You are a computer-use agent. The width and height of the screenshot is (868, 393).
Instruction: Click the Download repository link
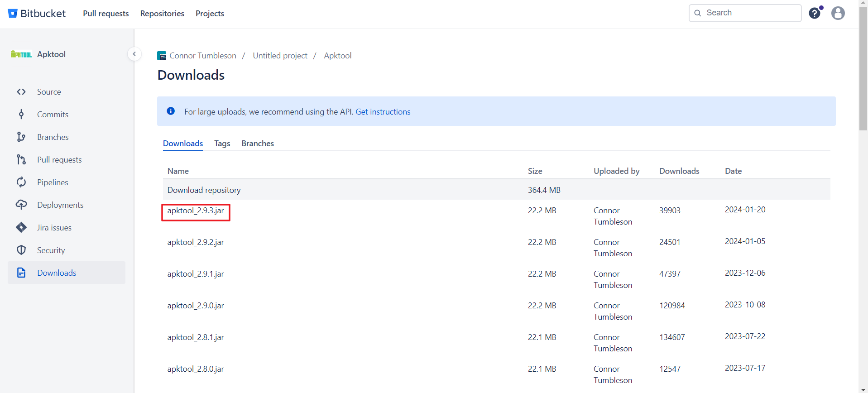pyautogui.click(x=204, y=190)
